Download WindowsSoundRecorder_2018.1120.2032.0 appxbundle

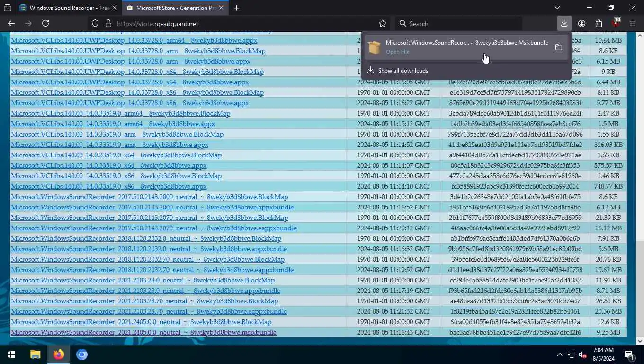[x=149, y=249]
